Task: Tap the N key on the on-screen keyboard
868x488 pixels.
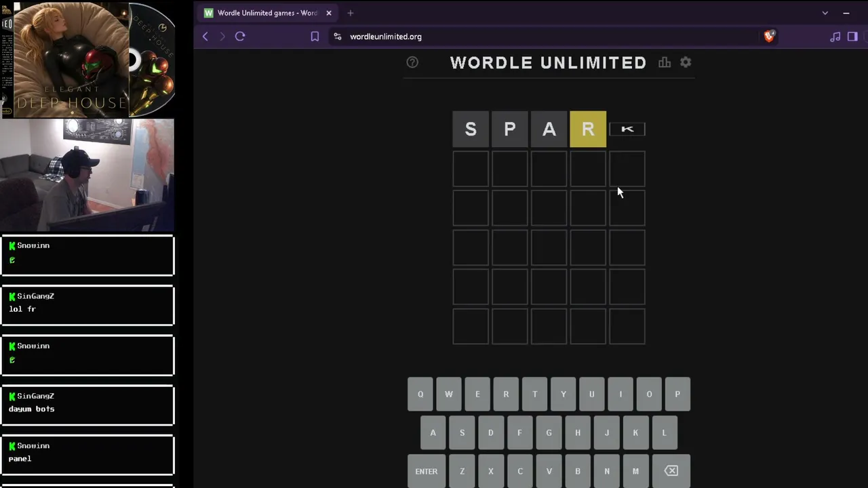Action: [607, 471]
